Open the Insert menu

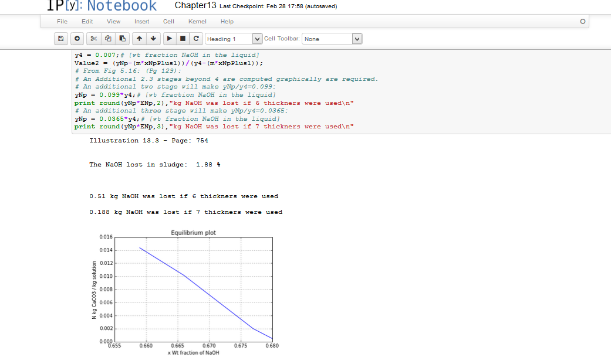pos(141,22)
